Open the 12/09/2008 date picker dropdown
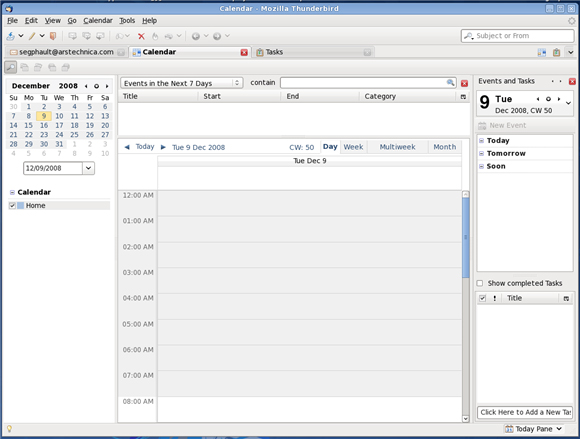580x439 pixels. pyautogui.click(x=88, y=168)
